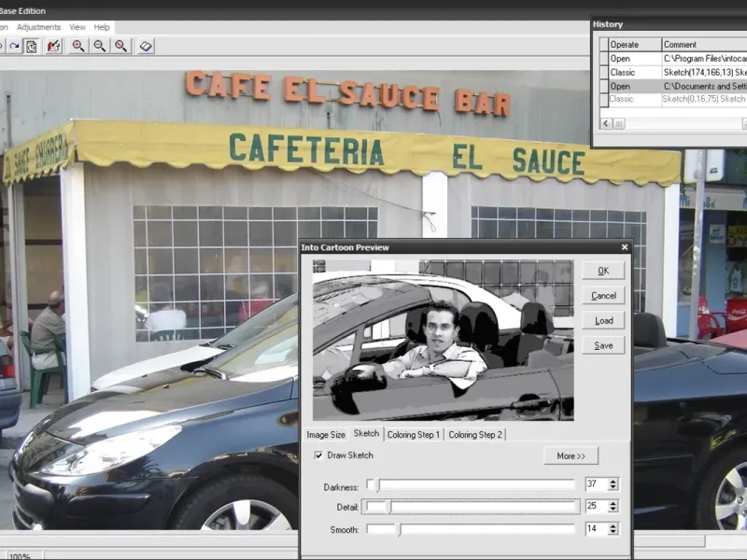Increase the Smooth value with the up arrow
Viewport: 747px width, 560px height.
[x=613, y=525]
